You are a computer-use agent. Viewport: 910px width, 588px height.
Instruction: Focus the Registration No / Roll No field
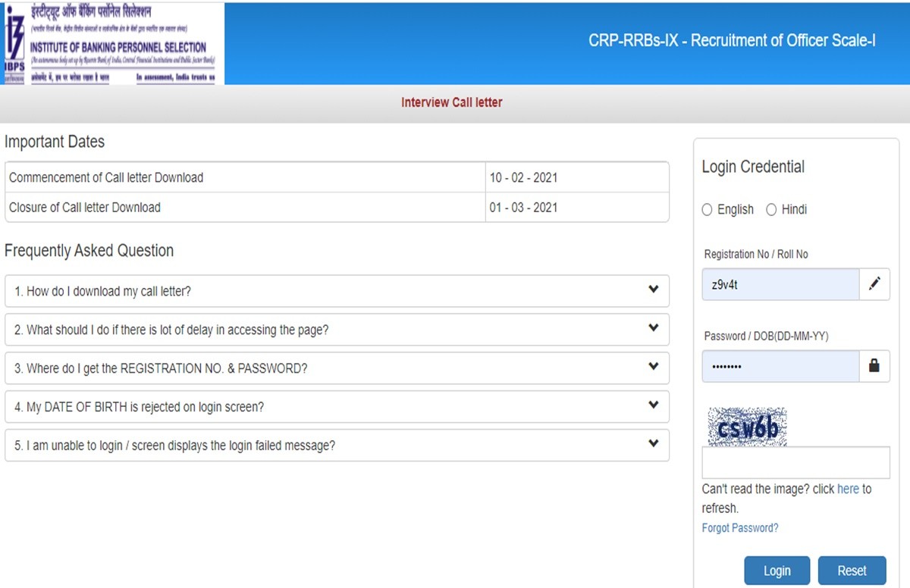pos(780,285)
